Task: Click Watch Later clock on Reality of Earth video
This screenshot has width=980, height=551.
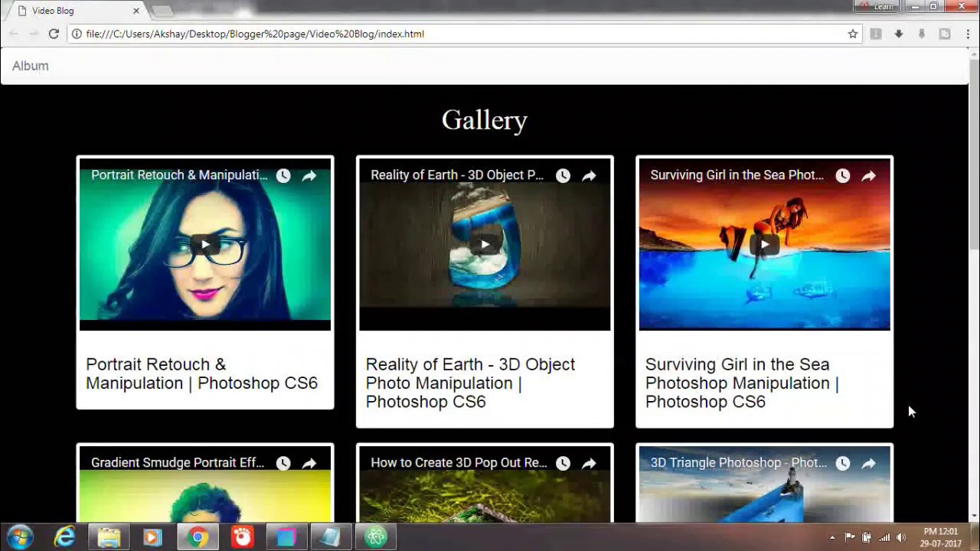Action: (563, 175)
